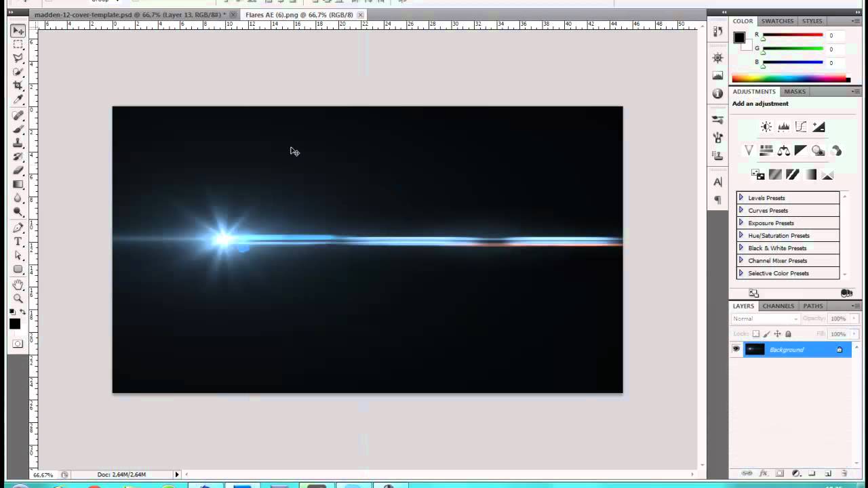Screen dimensions: 868x488
Task: Toggle lock position
Action: click(778, 333)
